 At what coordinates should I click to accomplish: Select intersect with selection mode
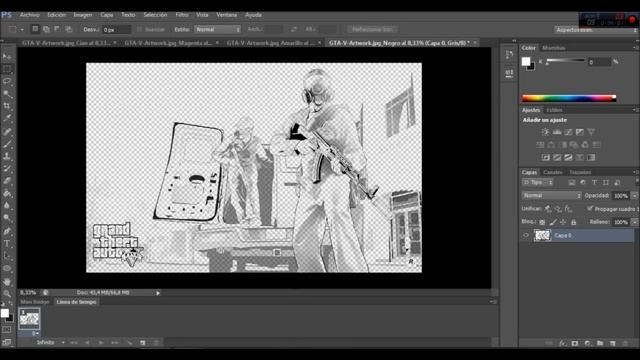(68, 29)
